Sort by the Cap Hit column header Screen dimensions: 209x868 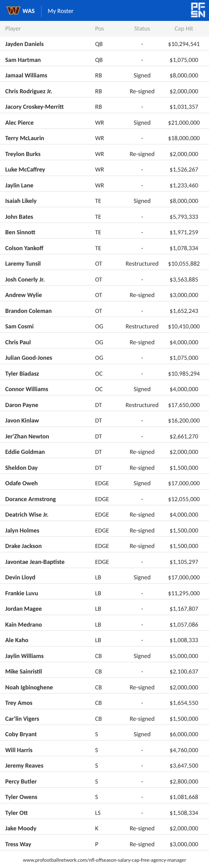click(184, 28)
